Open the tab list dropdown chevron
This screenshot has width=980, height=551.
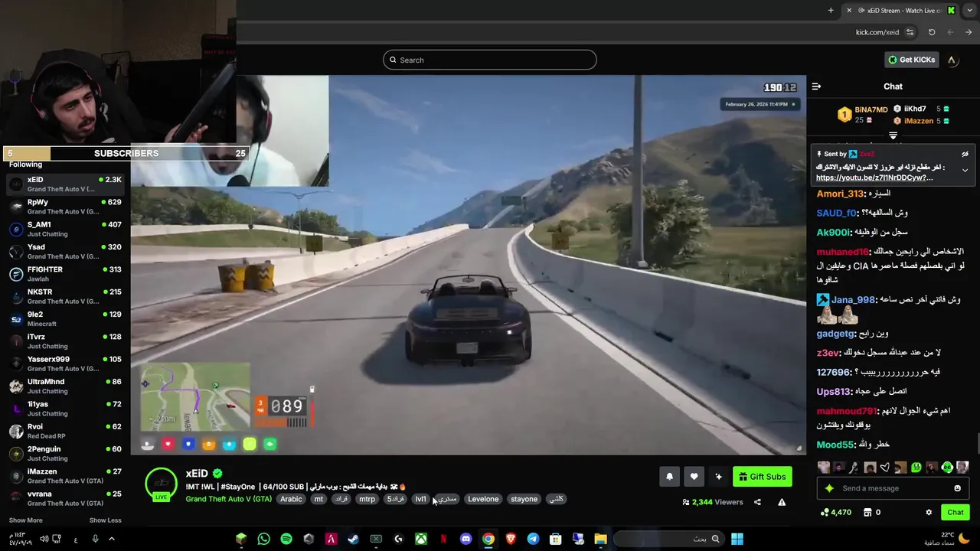click(x=969, y=10)
